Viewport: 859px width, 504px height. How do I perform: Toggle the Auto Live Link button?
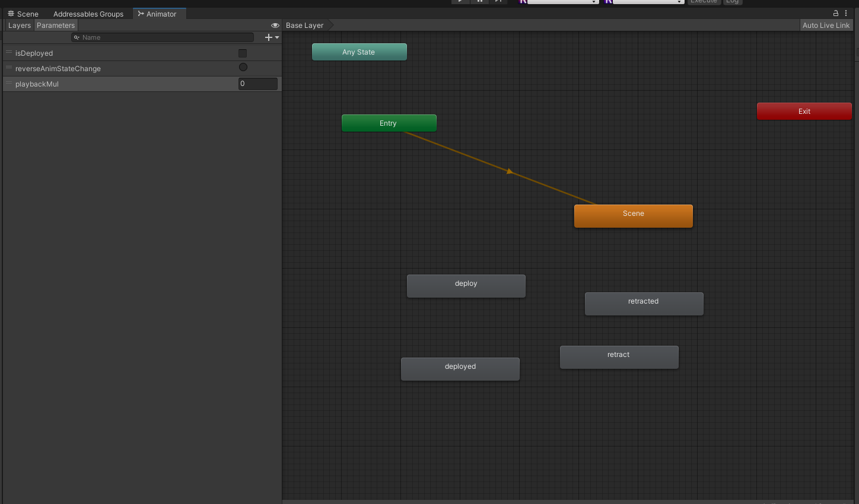click(826, 25)
